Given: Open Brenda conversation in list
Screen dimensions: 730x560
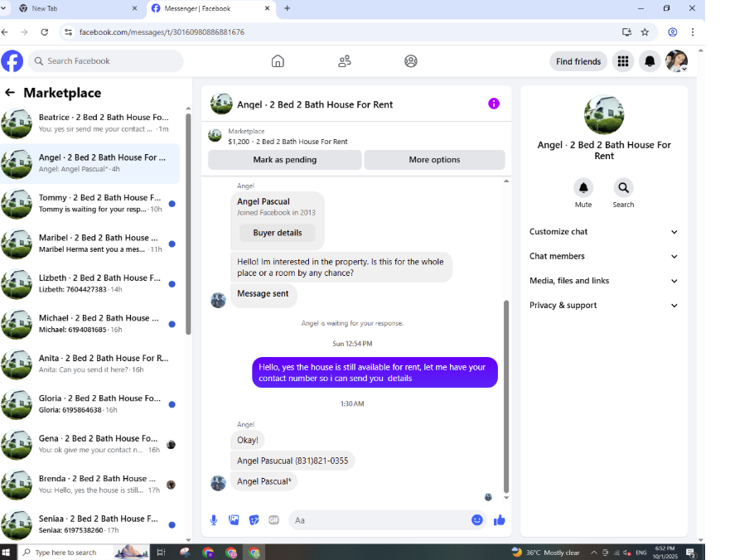Looking at the screenshot, I should tap(89, 485).
